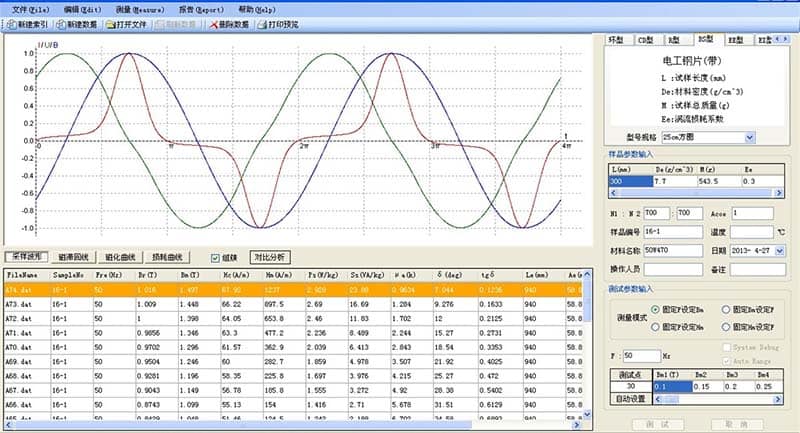800x433 pixels.
Task: Open the 测量 (Measure) menu
Action: click(140, 10)
